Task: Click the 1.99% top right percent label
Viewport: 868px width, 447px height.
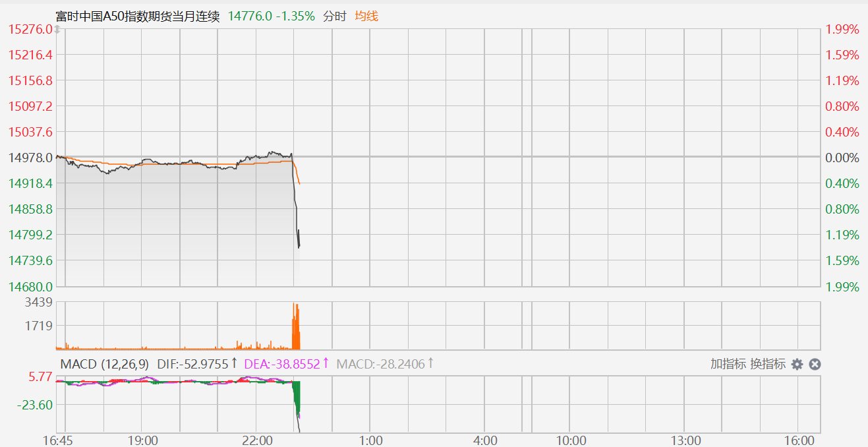Action: pyautogui.click(x=842, y=30)
